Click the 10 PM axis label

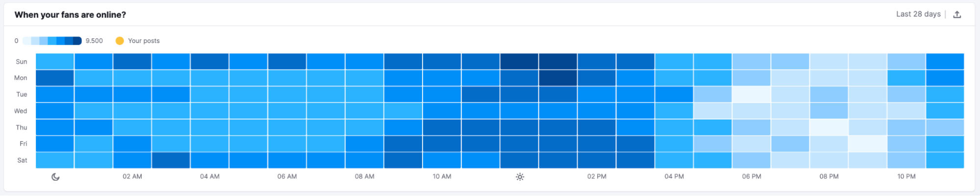coord(906,176)
